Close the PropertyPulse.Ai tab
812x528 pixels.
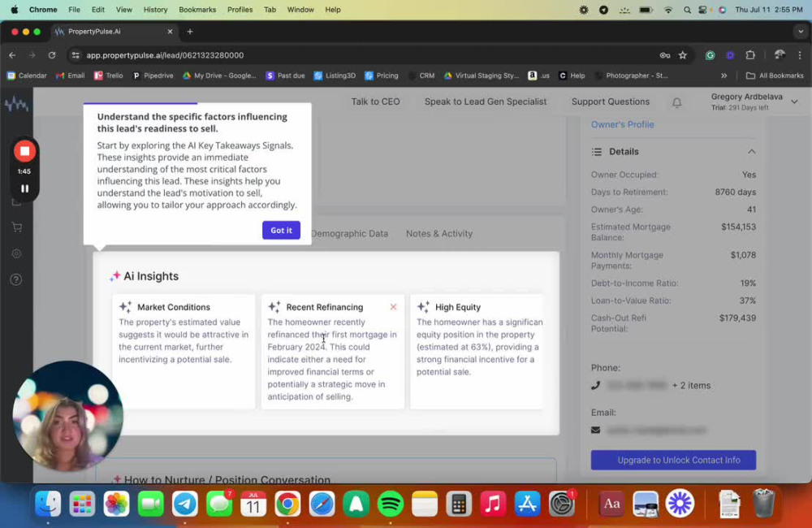click(x=170, y=32)
